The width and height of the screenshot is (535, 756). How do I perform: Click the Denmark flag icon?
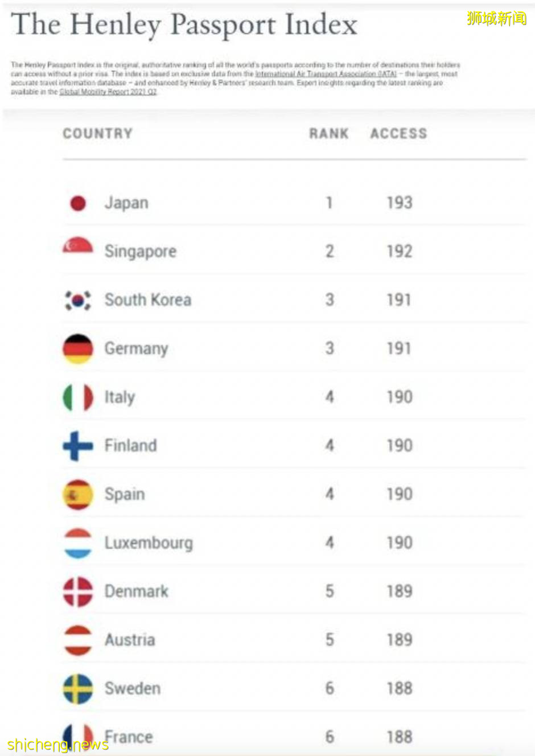78,591
